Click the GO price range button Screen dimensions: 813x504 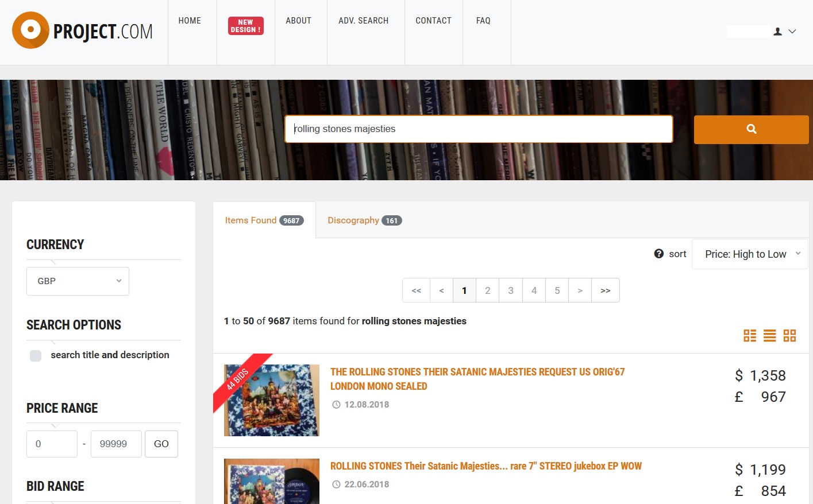point(161,444)
